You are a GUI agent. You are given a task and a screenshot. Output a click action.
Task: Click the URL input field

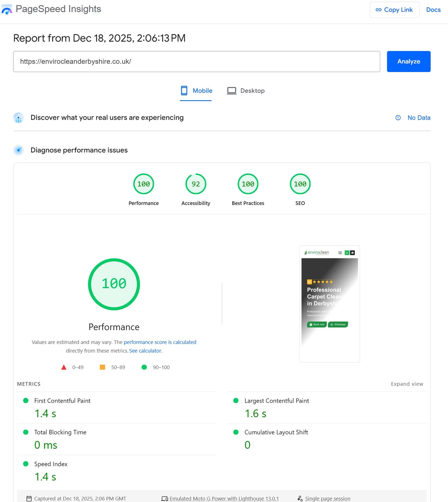pos(196,62)
